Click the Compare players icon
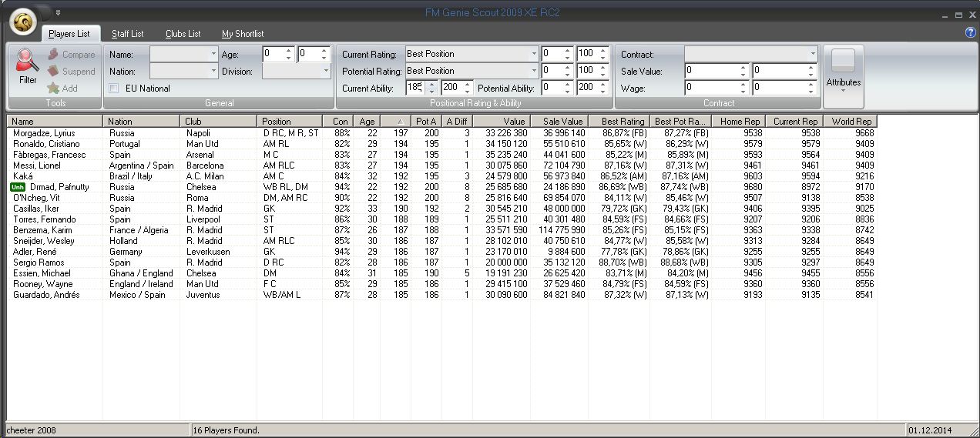 pos(53,55)
